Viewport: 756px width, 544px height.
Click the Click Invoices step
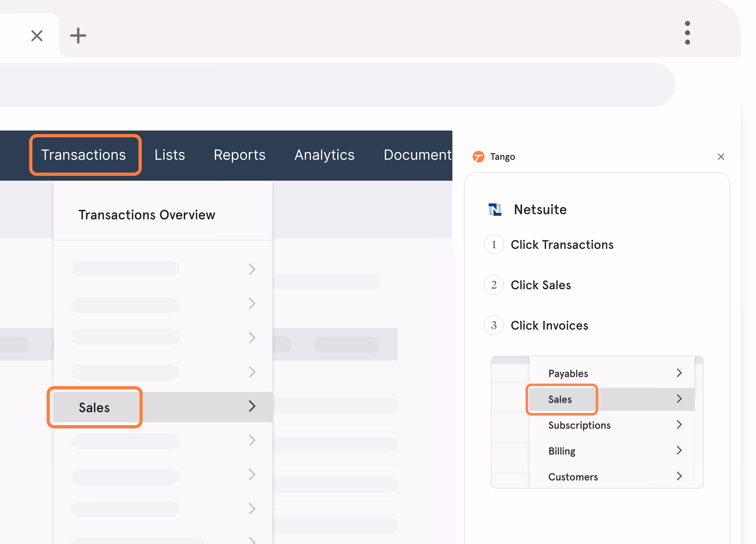[549, 325]
